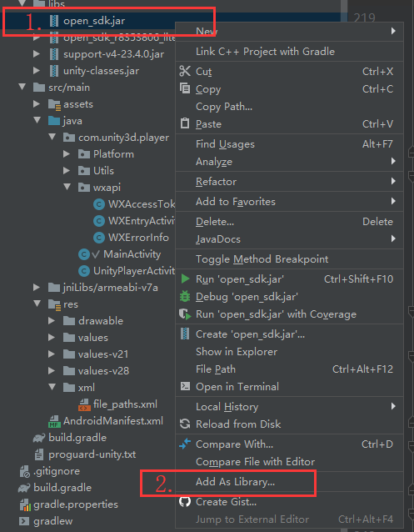Collapse the res folder
Viewport: 414px width, 532px height.
pos(37,304)
